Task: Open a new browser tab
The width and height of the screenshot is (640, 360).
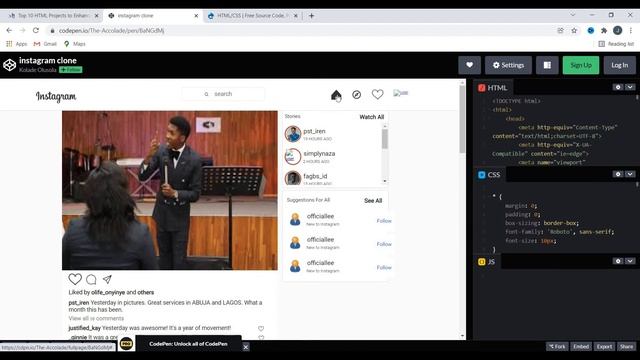Action: pos(311,16)
